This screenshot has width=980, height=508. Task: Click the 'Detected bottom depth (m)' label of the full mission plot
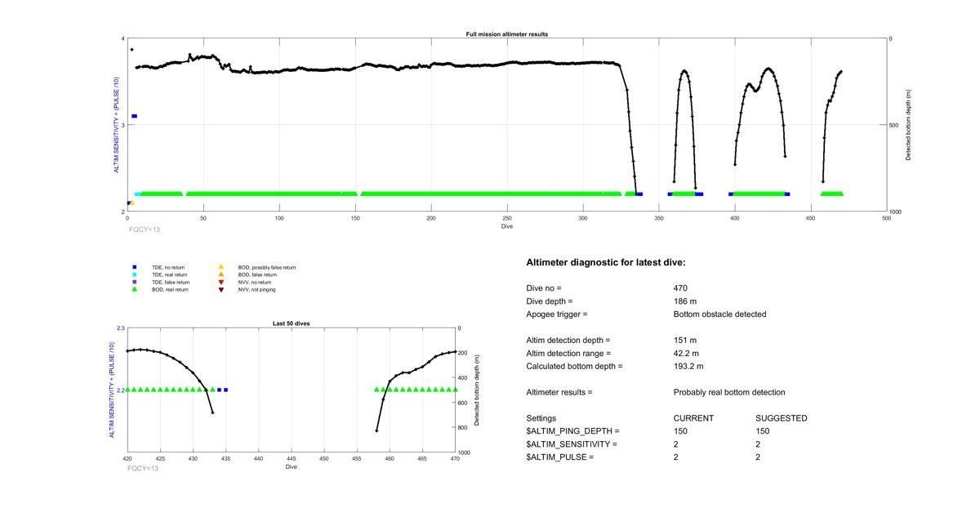[909, 125]
